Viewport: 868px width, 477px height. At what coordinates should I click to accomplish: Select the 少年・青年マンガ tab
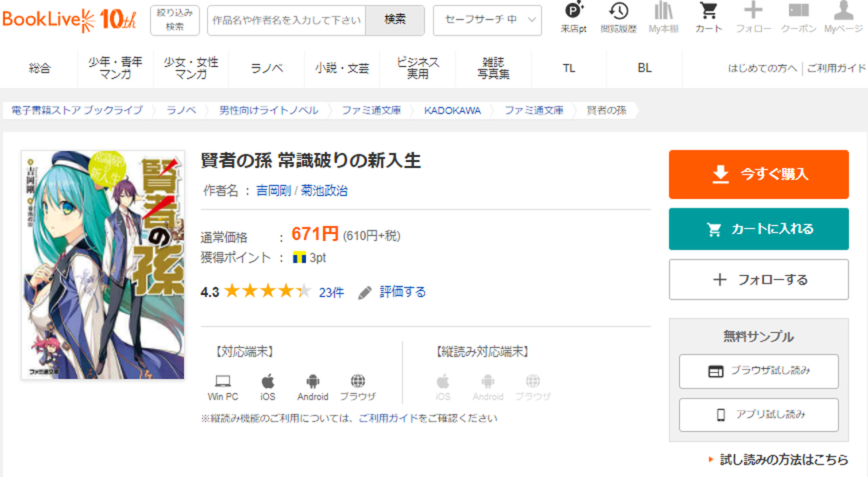(115, 69)
